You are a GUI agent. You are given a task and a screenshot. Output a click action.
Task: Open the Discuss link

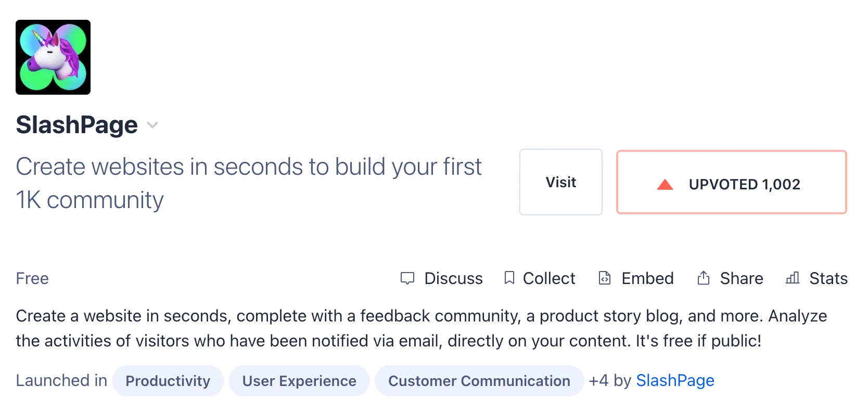pos(441,278)
